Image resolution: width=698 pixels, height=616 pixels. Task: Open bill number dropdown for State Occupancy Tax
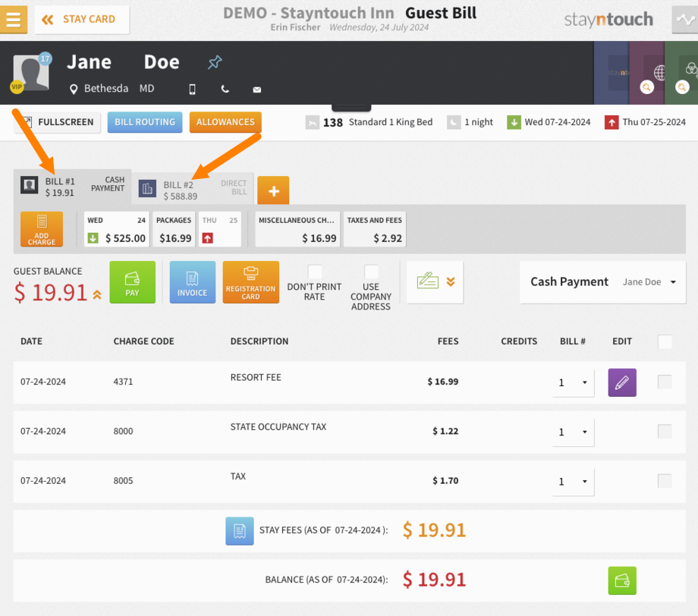tap(574, 432)
